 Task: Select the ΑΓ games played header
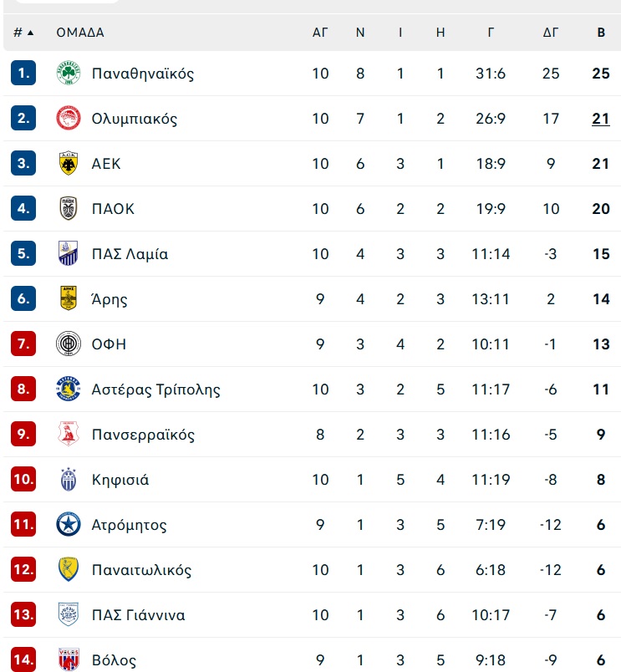point(320,33)
